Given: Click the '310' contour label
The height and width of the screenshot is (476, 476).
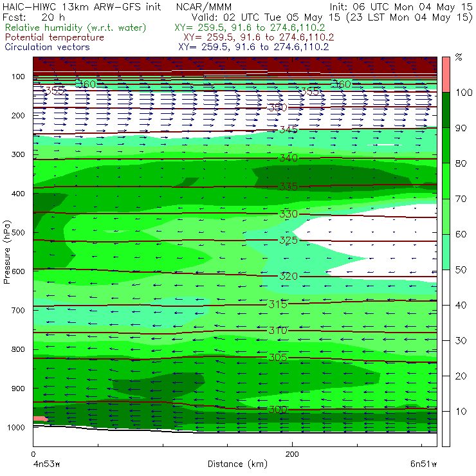Looking at the screenshot, I should (278, 330).
